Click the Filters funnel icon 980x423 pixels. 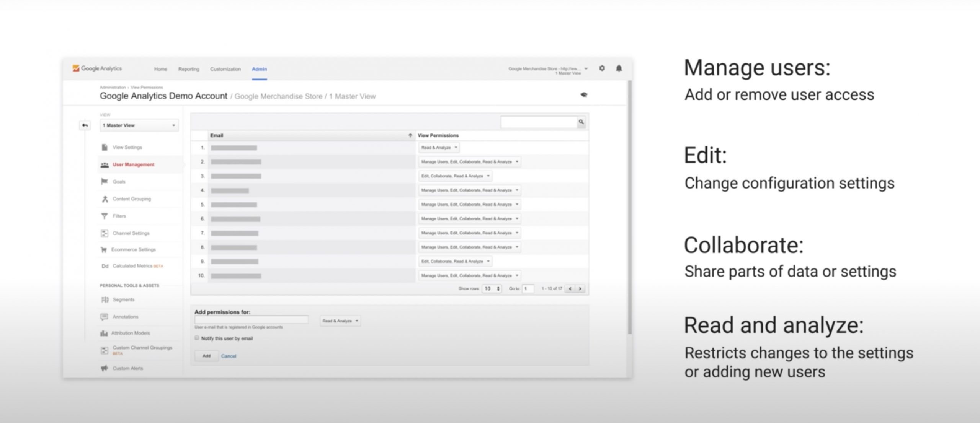(104, 216)
